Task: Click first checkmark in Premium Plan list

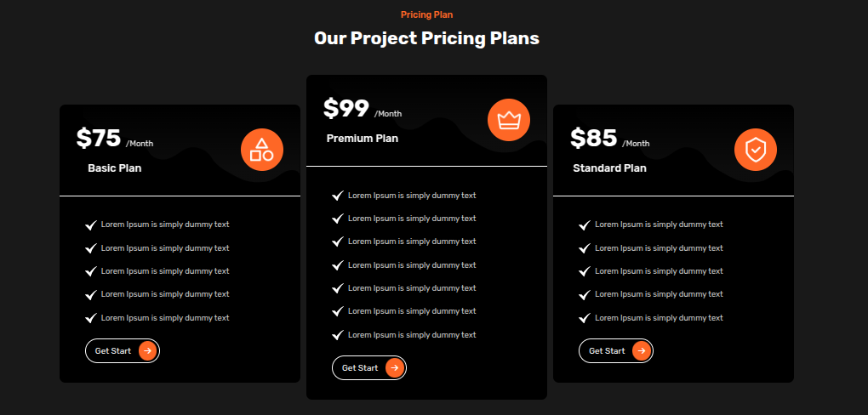Action: tap(338, 196)
